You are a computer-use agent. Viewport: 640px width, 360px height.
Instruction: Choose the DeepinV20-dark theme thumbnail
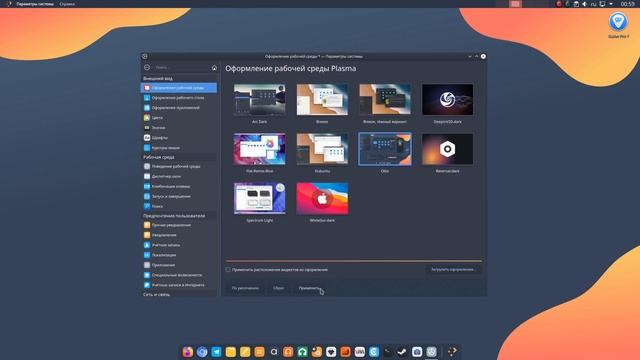point(447,100)
